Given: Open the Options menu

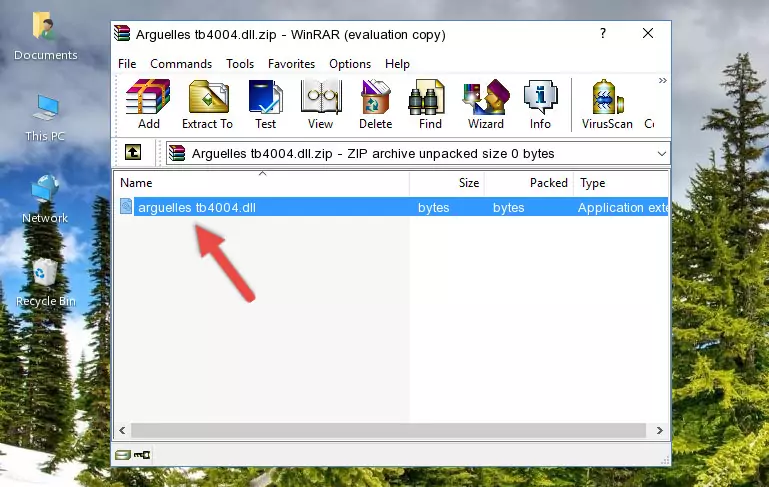Looking at the screenshot, I should [350, 64].
